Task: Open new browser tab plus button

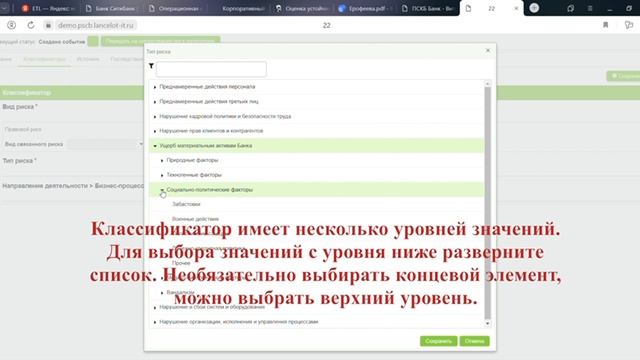Action: (534, 8)
